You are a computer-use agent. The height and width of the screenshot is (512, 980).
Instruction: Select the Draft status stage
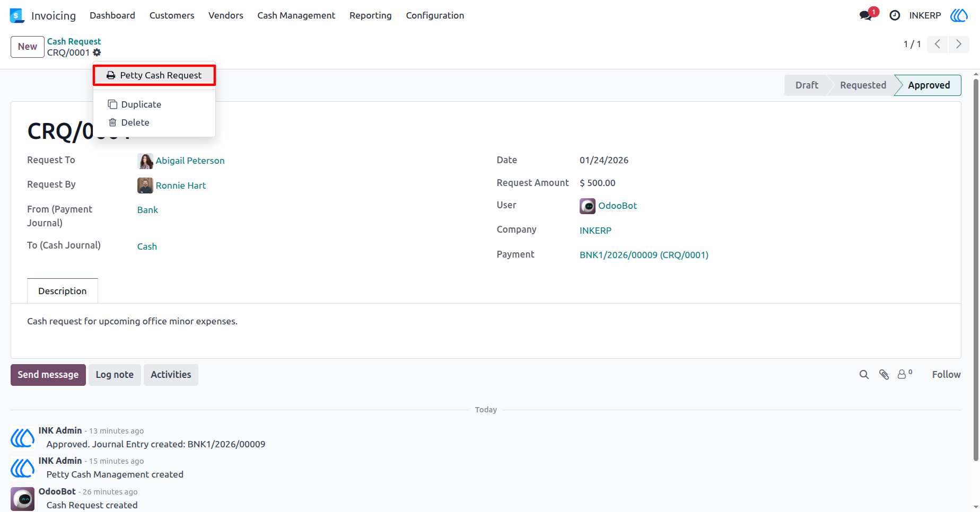point(807,85)
